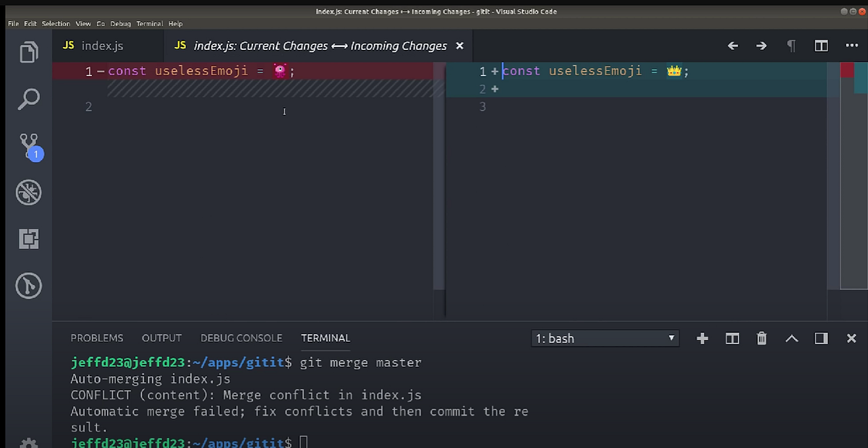Image resolution: width=868 pixels, height=448 pixels.
Task: Open Source Control showing one pending change
Action: [x=28, y=145]
